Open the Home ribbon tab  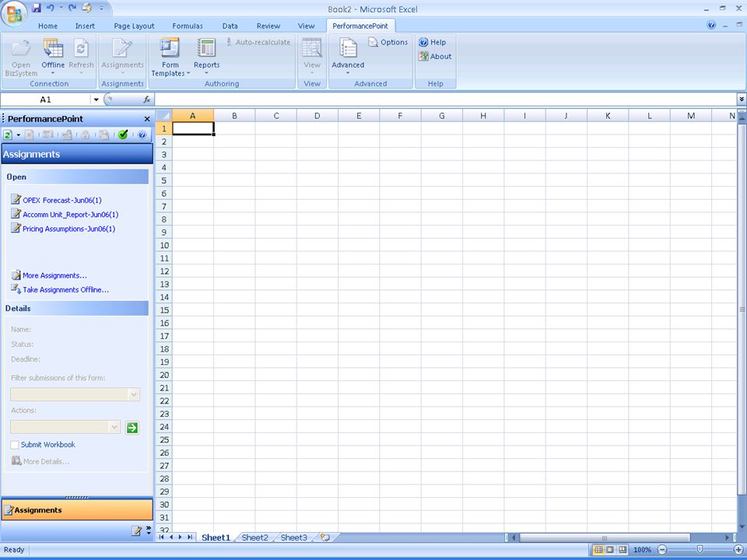pyautogui.click(x=47, y=26)
